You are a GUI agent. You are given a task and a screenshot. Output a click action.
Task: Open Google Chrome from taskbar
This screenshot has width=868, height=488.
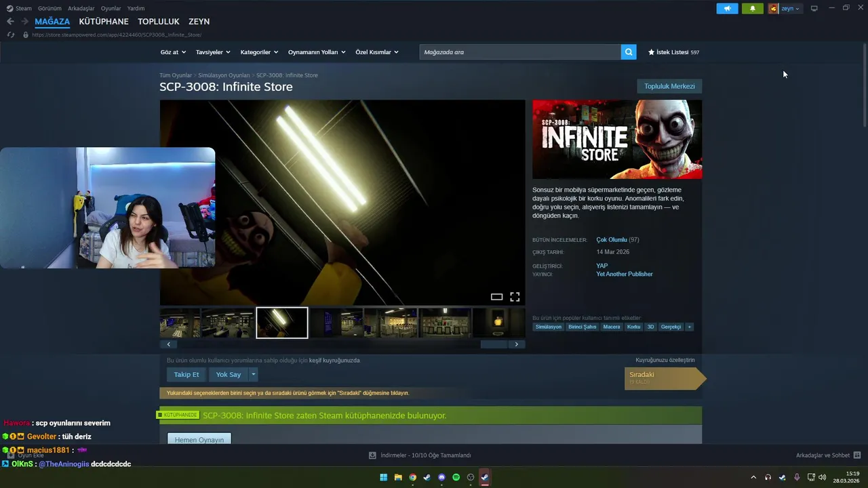click(x=412, y=477)
